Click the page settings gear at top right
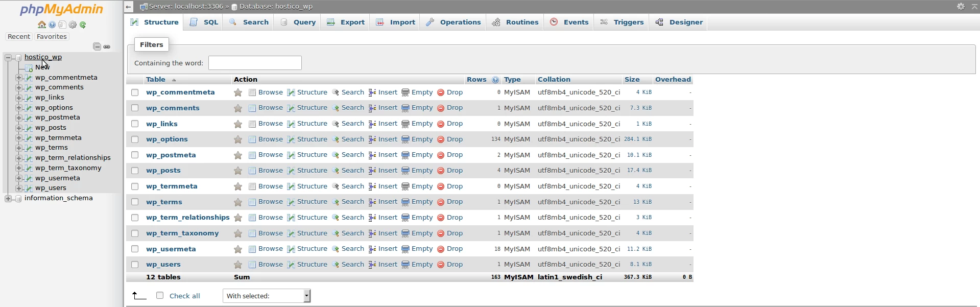 coord(961,7)
